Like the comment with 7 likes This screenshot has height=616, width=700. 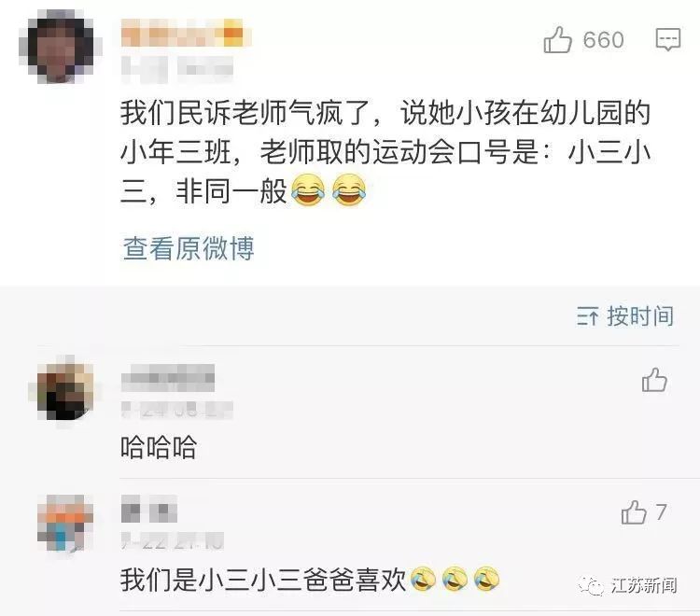click(x=634, y=512)
